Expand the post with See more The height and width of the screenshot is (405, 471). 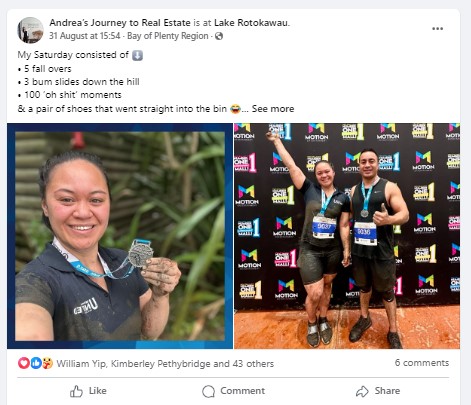tap(273, 109)
